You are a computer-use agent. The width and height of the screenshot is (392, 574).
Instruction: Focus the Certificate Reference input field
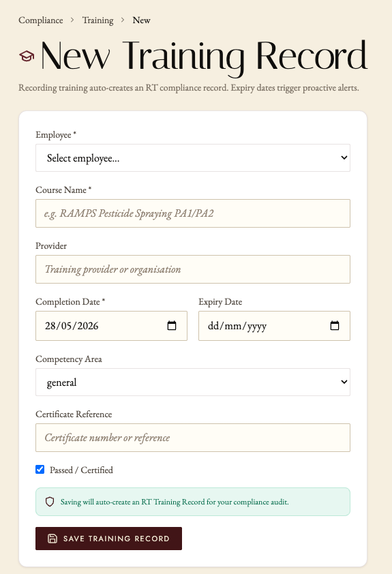pos(193,438)
